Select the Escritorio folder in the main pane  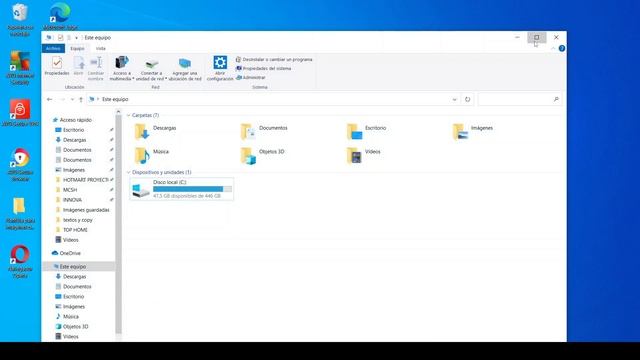pyautogui.click(x=366, y=131)
